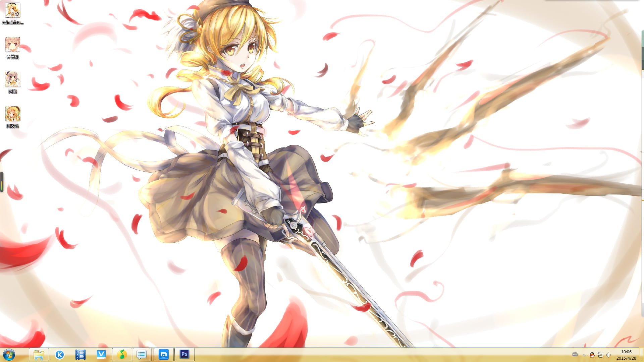Open the network status icon
644x362 pixels.
pyautogui.click(x=600, y=355)
